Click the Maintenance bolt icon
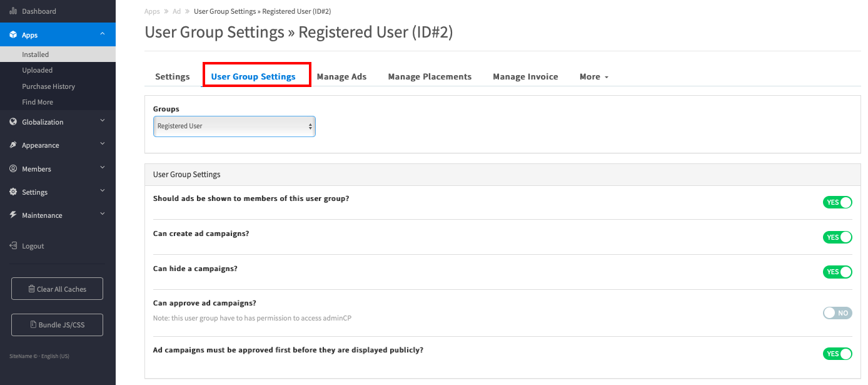 click(x=13, y=215)
